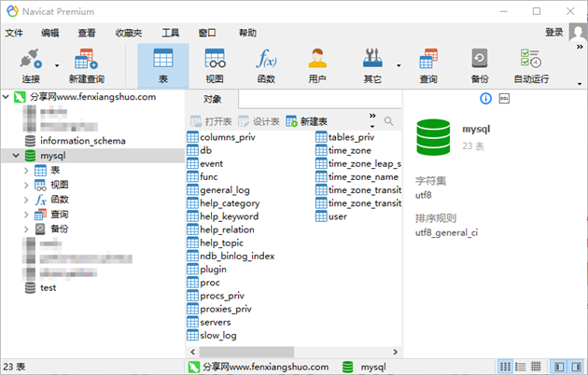
Task: Expand the 函数 node under mysql
Action: [26, 200]
